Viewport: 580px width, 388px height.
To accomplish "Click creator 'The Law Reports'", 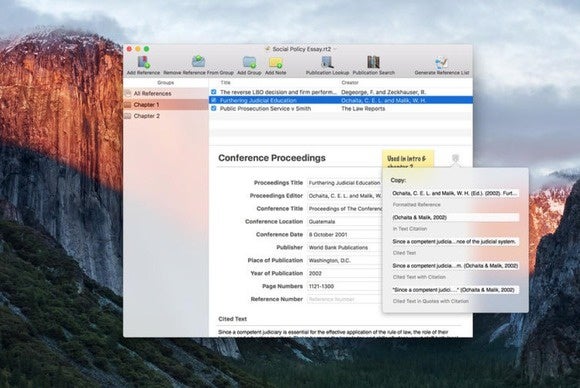I will click(x=363, y=108).
